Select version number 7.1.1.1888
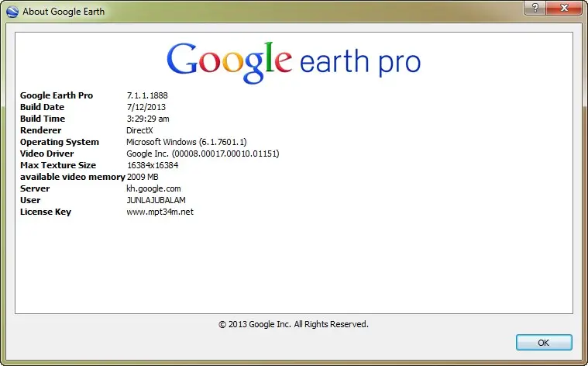This screenshot has height=366, width=588. click(147, 95)
